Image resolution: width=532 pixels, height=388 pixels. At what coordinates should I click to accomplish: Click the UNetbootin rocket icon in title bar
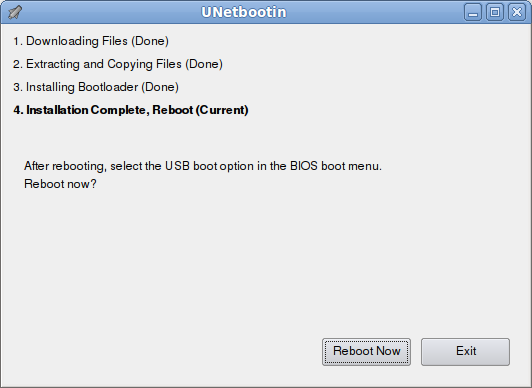15,13
